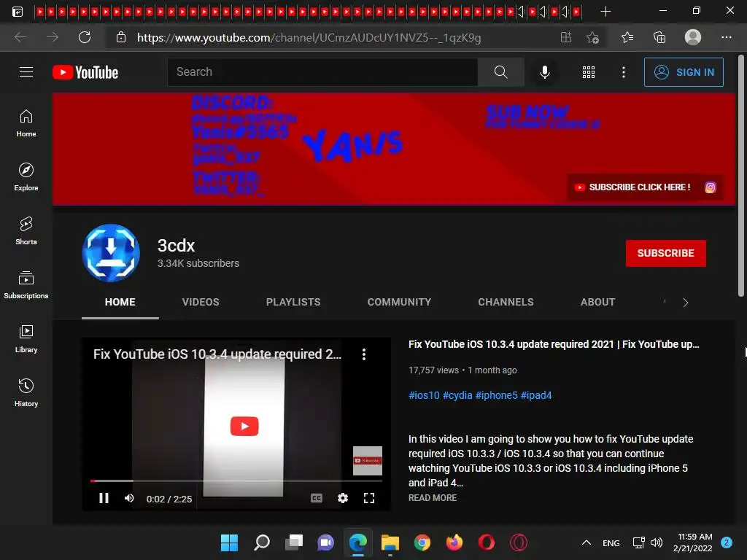This screenshot has height=560, width=747.
Task: Open Library in the sidebar
Action: 26,338
